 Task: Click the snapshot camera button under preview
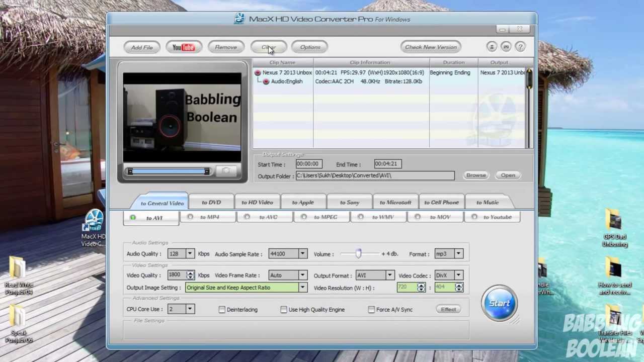tap(226, 171)
